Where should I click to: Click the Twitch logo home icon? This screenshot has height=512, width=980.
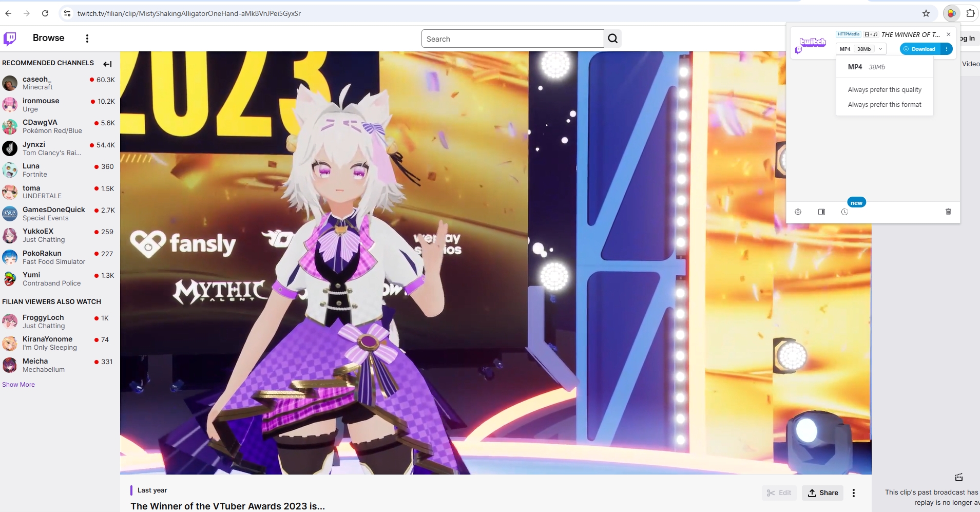point(10,39)
